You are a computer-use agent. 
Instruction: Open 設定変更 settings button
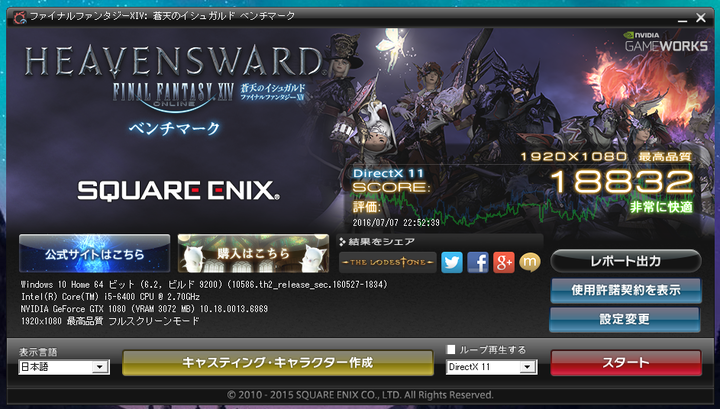(x=625, y=319)
